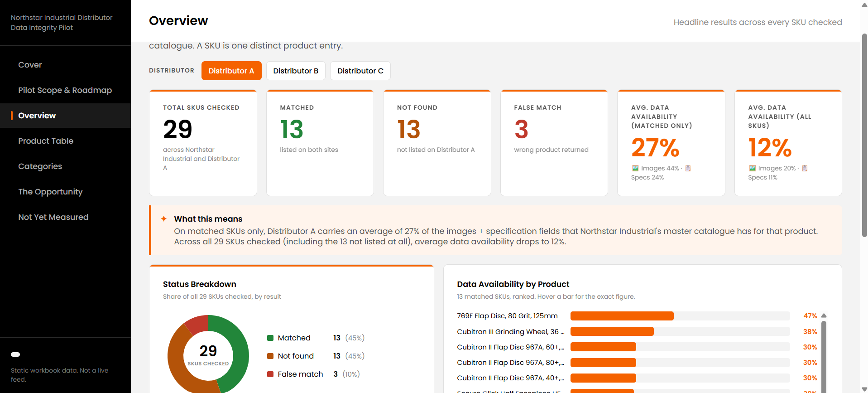
Task: Click the Status Breakdown heading
Action: [x=200, y=284]
